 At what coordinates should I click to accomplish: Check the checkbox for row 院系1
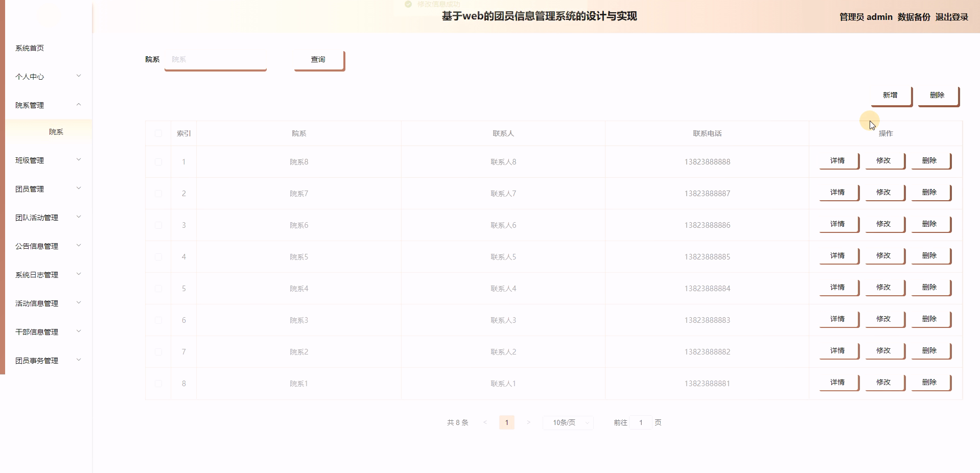pyautogui.click(x=158, y=383)
